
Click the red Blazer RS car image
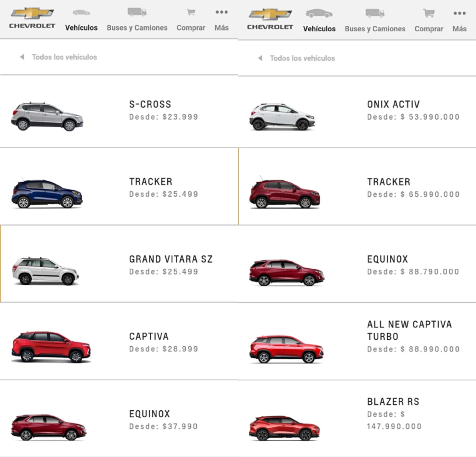[284, 428]
